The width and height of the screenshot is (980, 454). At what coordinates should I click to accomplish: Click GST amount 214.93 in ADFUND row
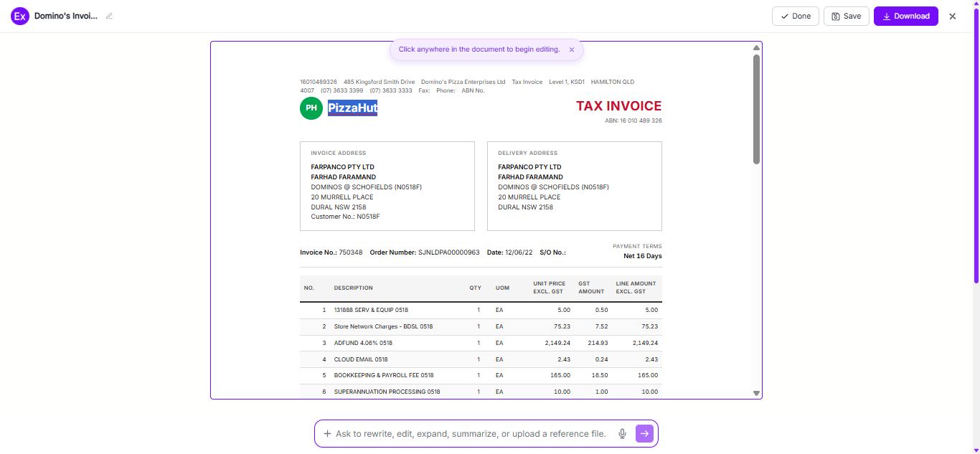pos(598,343)
